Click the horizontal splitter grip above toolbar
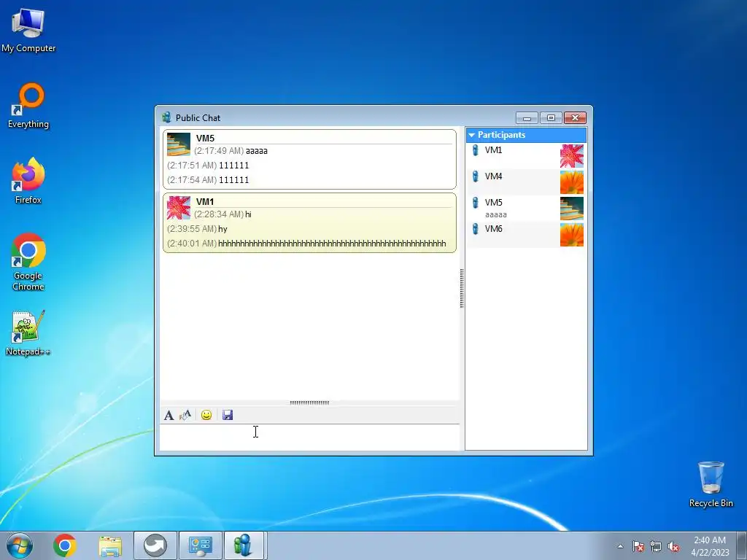Viewport: 747px width, 560px height. (x=309, y=402)
